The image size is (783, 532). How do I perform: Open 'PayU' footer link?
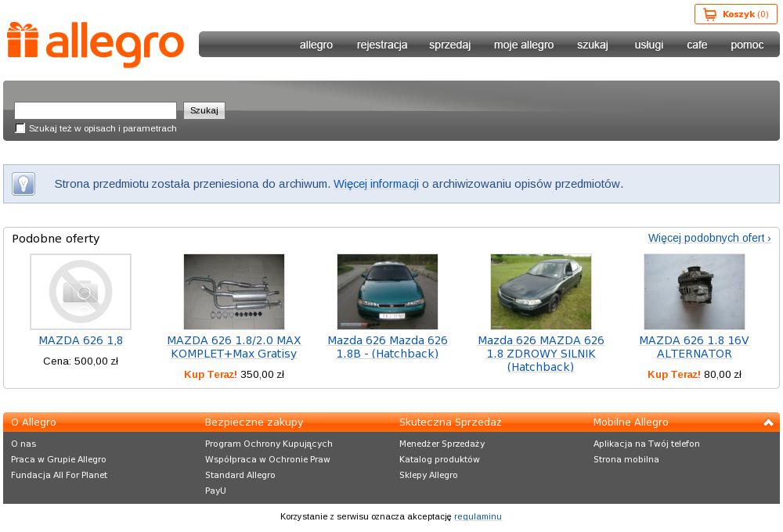coord(216,491)
